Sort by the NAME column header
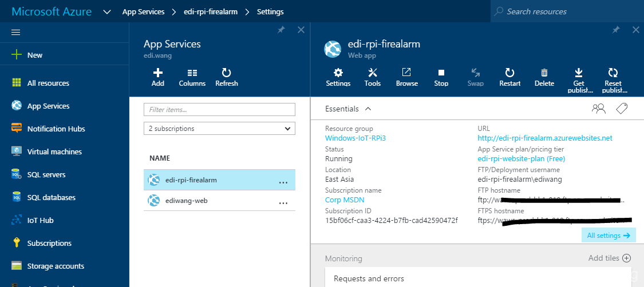Viewport: 644px width, 287px height. click(160, 158)
